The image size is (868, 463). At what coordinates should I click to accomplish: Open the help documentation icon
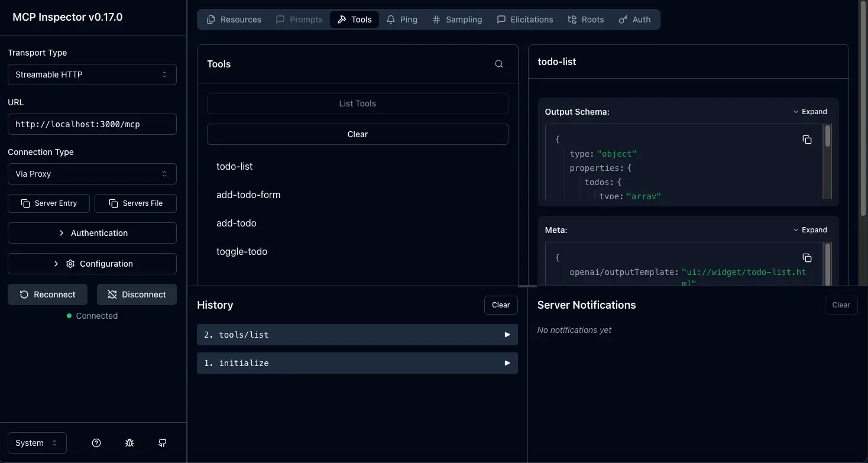click(97, 443)
